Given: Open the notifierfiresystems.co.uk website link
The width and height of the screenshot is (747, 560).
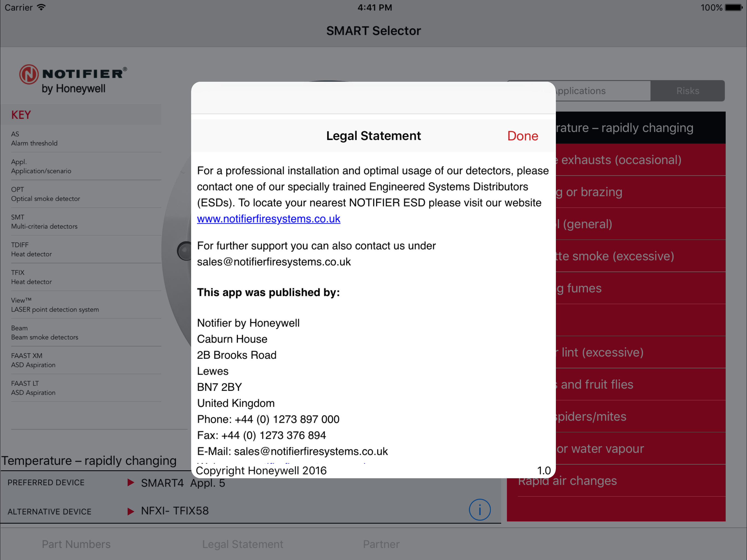Looking at the screenshot, I should [x=269, y=219].
